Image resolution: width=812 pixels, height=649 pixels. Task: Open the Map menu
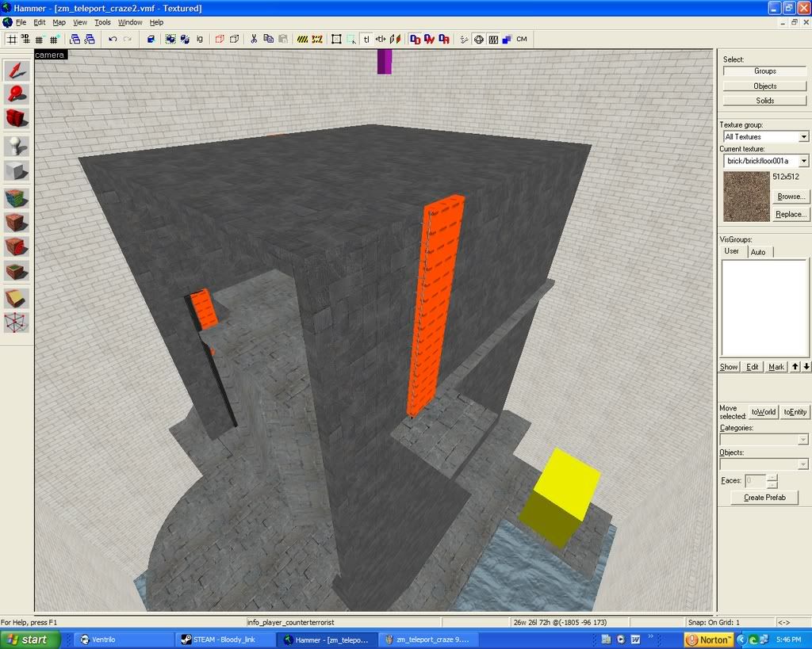click(x=59, y=22)
